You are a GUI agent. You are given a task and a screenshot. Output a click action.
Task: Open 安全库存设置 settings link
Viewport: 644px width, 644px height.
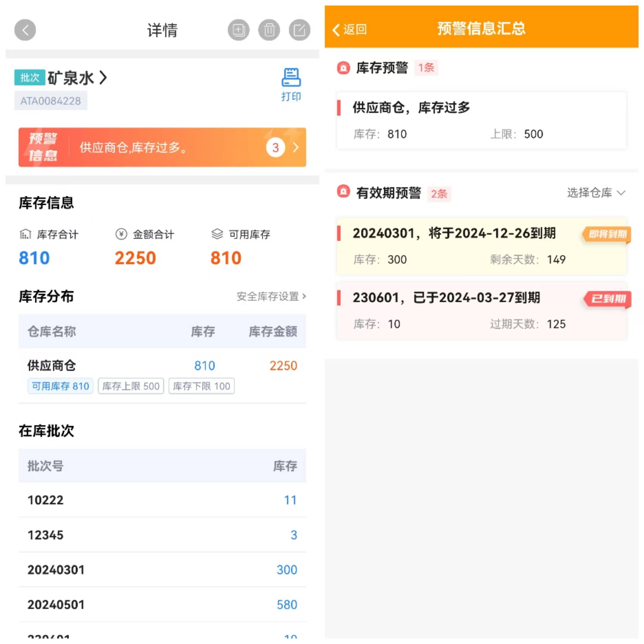tap(271, 296)
